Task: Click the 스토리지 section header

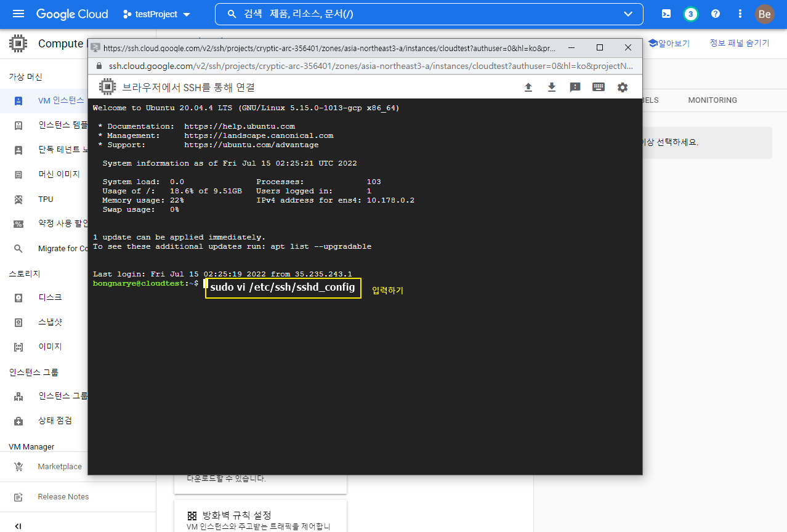Action: pos(25,273)
